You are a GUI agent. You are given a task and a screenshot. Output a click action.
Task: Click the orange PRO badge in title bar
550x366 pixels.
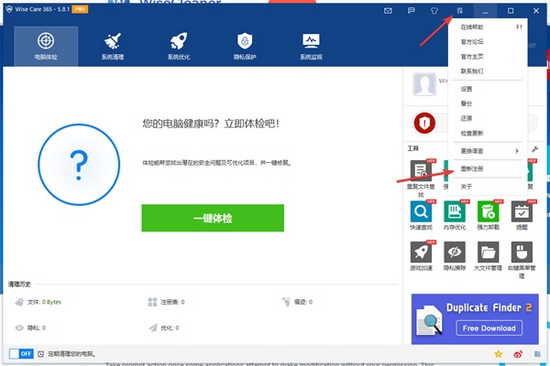[80, 9]
